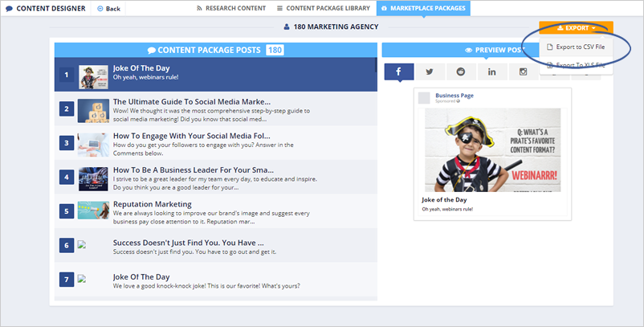Open the Research Content tab

pyautogui.click(x=229, y=8)
